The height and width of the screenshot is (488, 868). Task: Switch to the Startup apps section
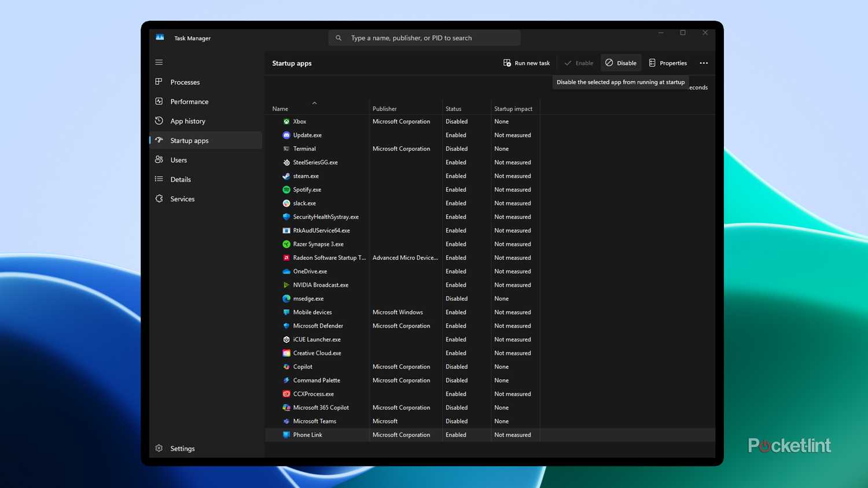(189, 140)
